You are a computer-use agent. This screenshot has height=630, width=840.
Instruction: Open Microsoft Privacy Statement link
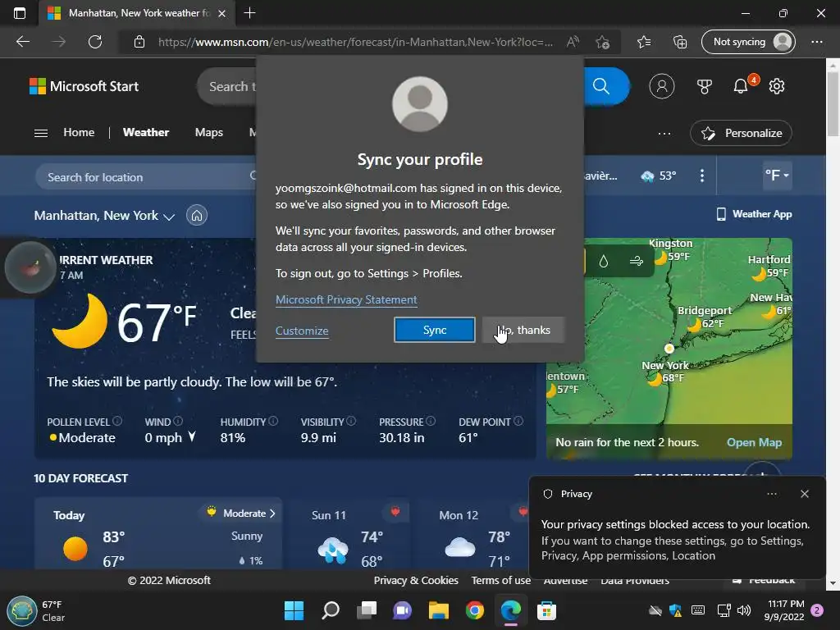coord(346,300)
